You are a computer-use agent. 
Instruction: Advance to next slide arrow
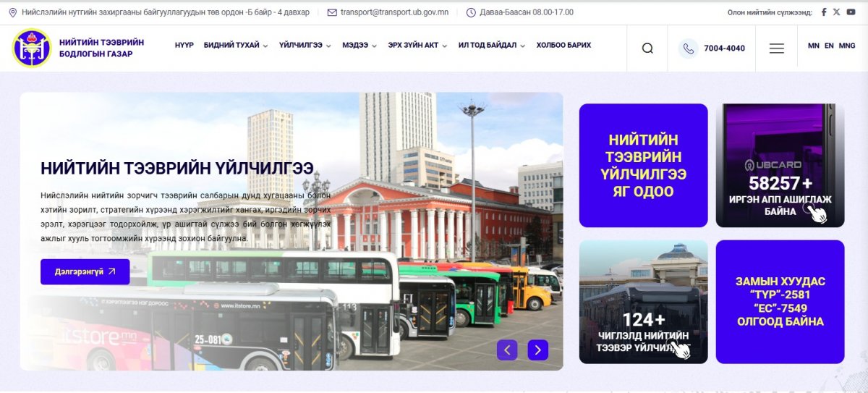pyautogui.click(x=537, y=350)
